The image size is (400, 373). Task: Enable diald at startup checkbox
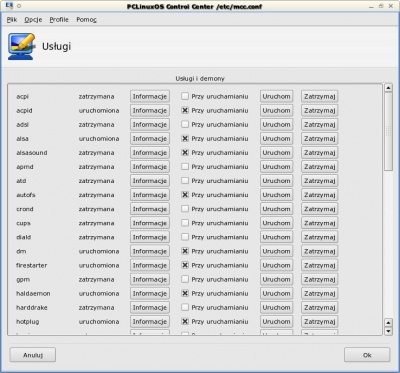coord(185,237)
